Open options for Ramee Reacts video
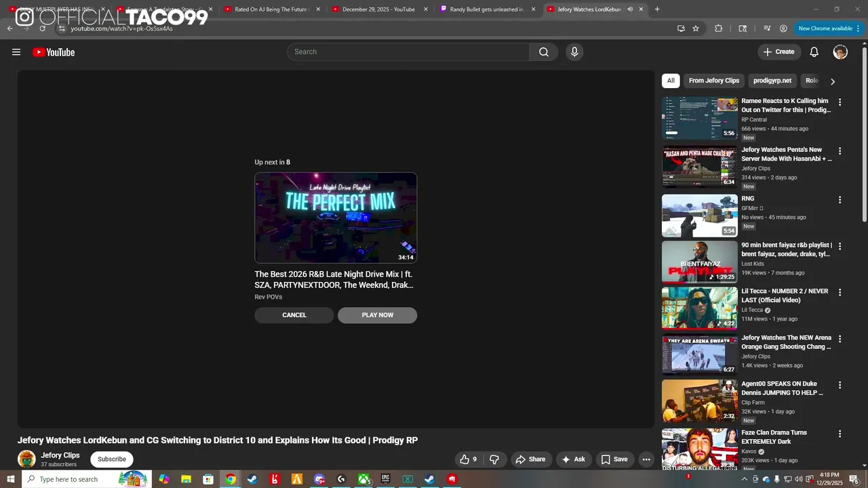The height and width of the screenshot is (488, 868). pos(840,102)
